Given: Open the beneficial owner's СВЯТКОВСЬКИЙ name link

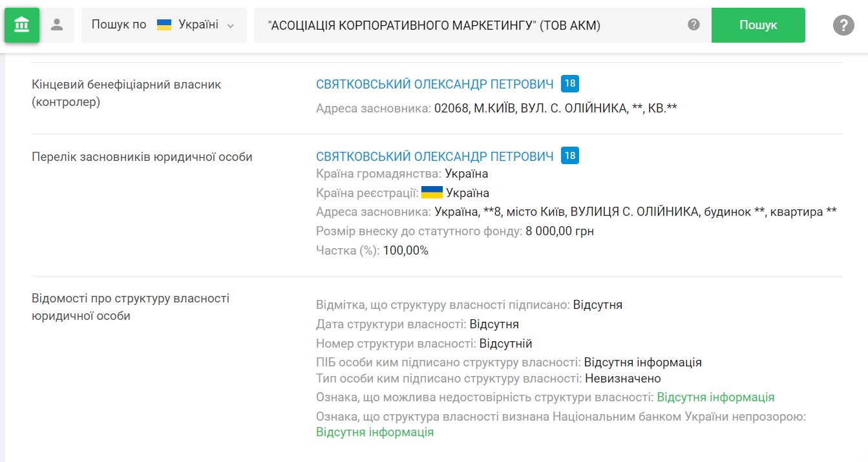Looking at the screenshot, I should pos(434,84).
